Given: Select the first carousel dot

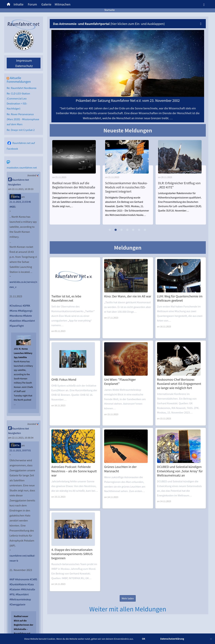Looking at the screenshot, I should [x=110, y=230].
